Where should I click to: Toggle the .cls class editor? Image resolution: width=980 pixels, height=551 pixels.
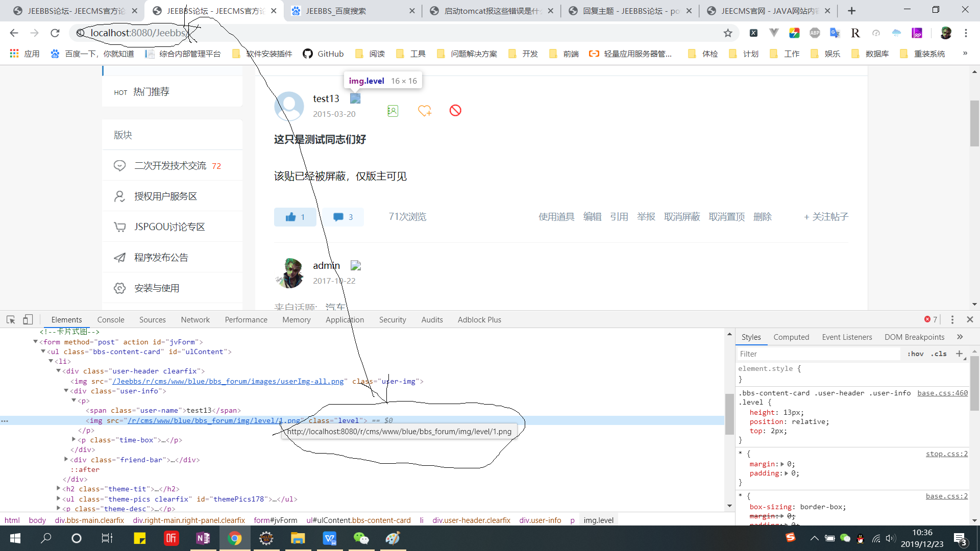click(939, 354)
